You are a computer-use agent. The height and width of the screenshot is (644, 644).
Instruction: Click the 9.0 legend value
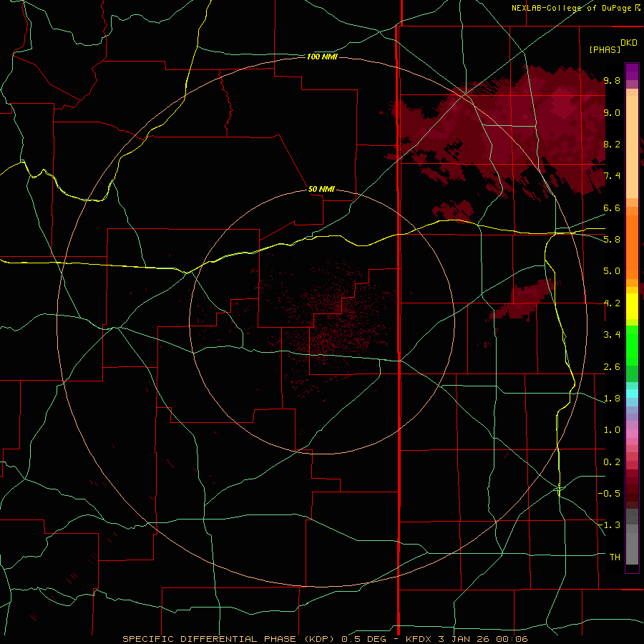coord(612,112)
